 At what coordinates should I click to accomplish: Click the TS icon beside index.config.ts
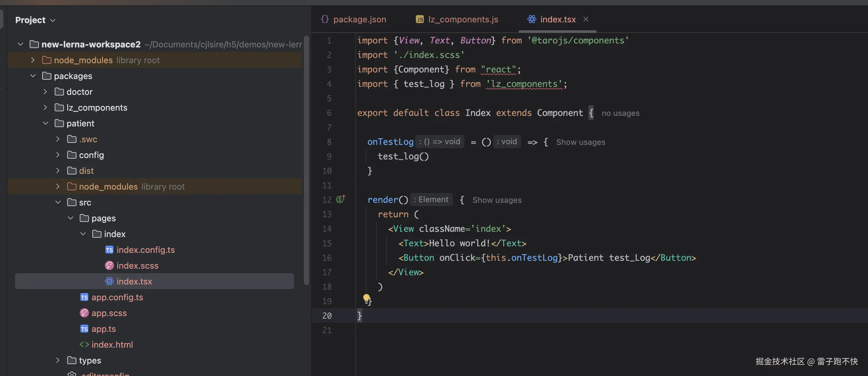click(109, 250)
